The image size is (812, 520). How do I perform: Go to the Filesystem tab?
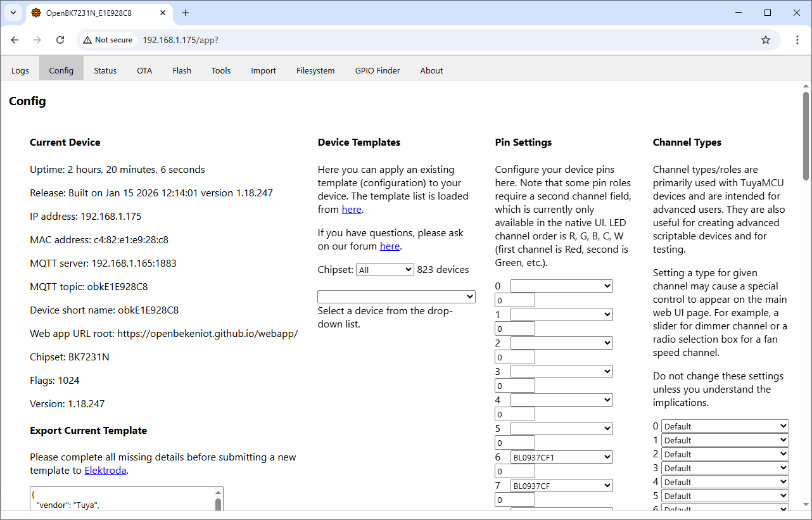pos(315,70)
